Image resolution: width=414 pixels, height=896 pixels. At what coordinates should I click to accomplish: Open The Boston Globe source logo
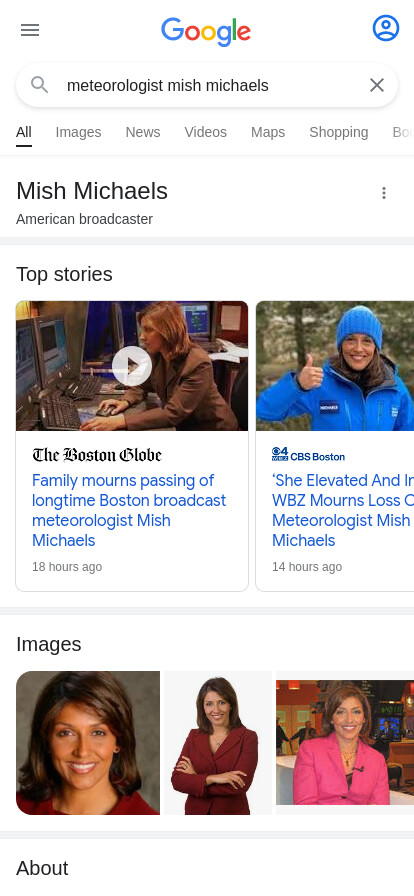point(97,455)
